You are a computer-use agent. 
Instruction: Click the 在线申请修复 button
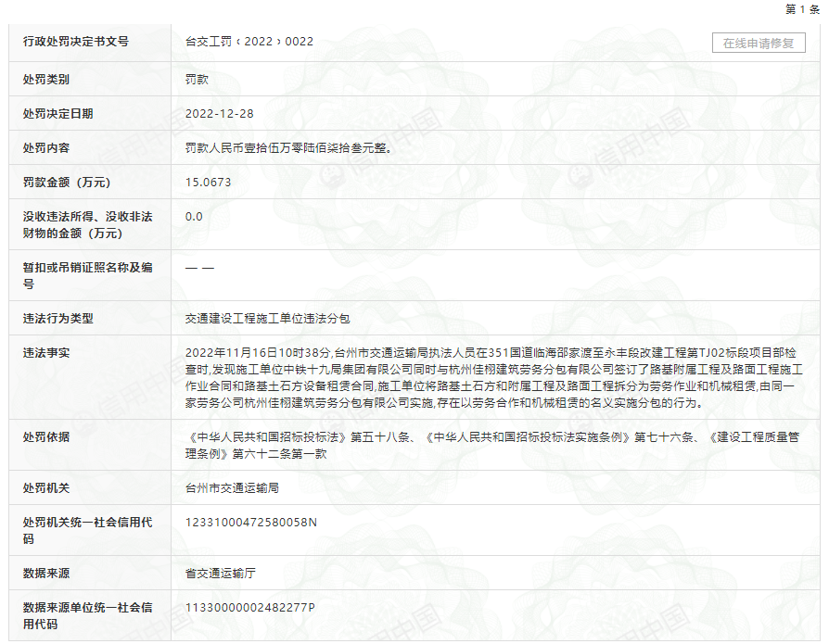pos(759,44)
